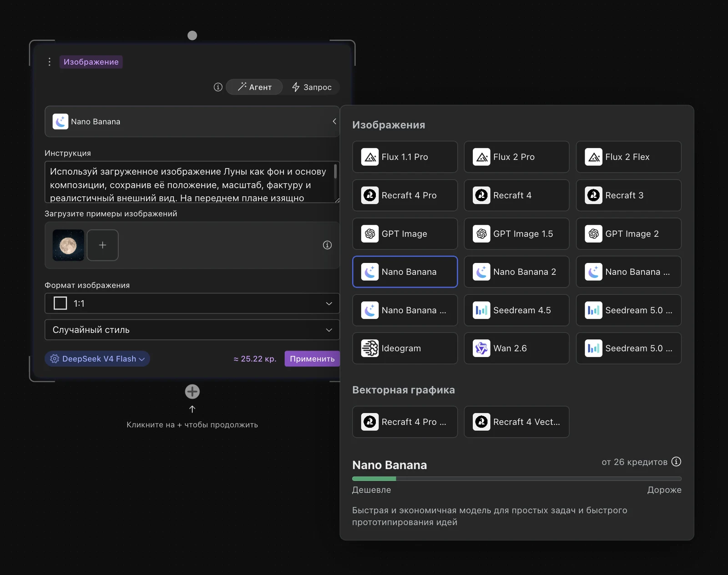
Task: Click the Wan 2.6 model icon
Action: click(x=481, y=348)
